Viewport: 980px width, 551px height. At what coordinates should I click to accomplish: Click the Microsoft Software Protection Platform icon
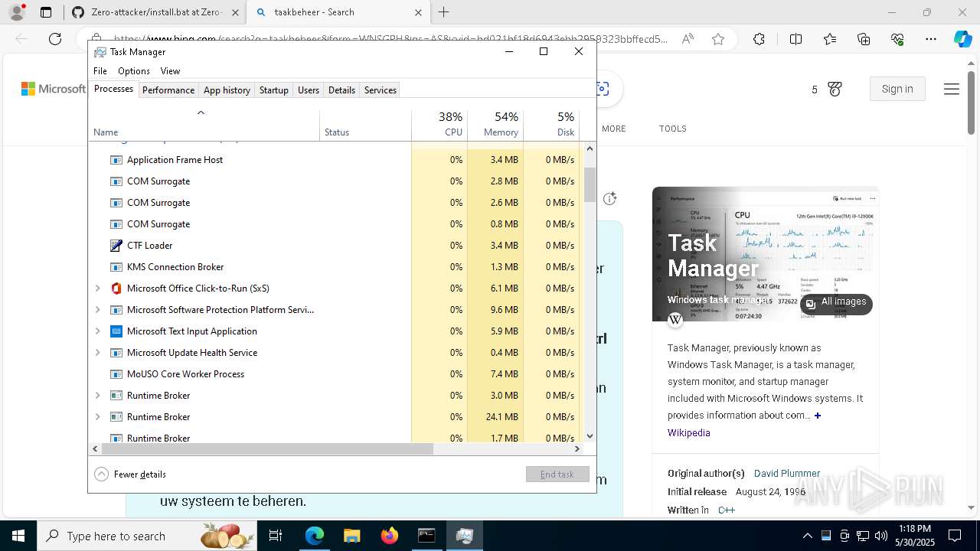[116, 310]
